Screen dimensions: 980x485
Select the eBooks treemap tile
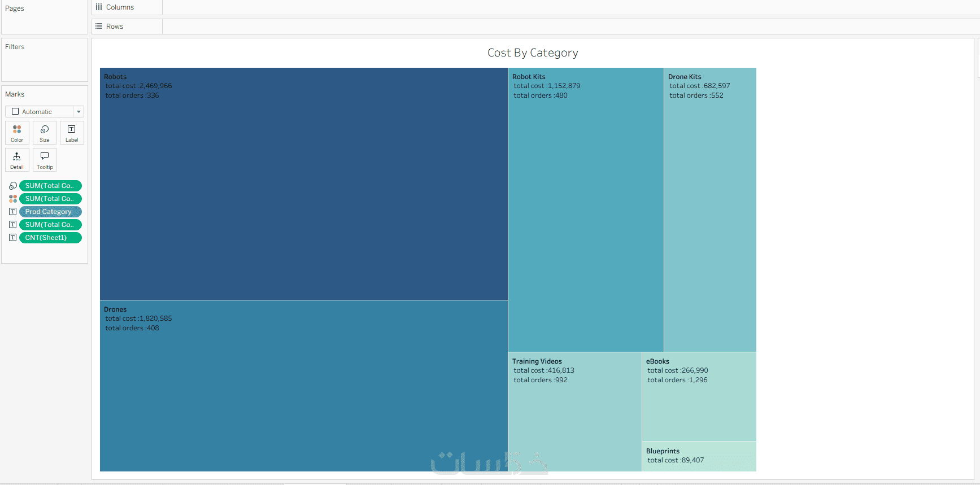[699, 397]
